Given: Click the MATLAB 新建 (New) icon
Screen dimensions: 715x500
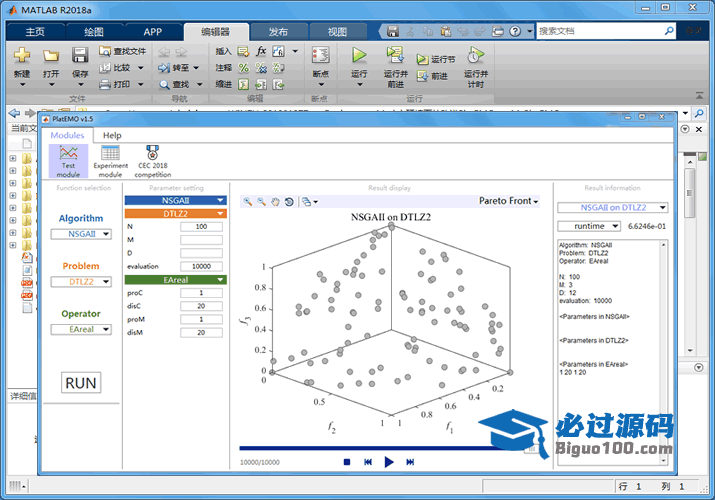Looking at the screenshot, I should click(x=22, y=56).
